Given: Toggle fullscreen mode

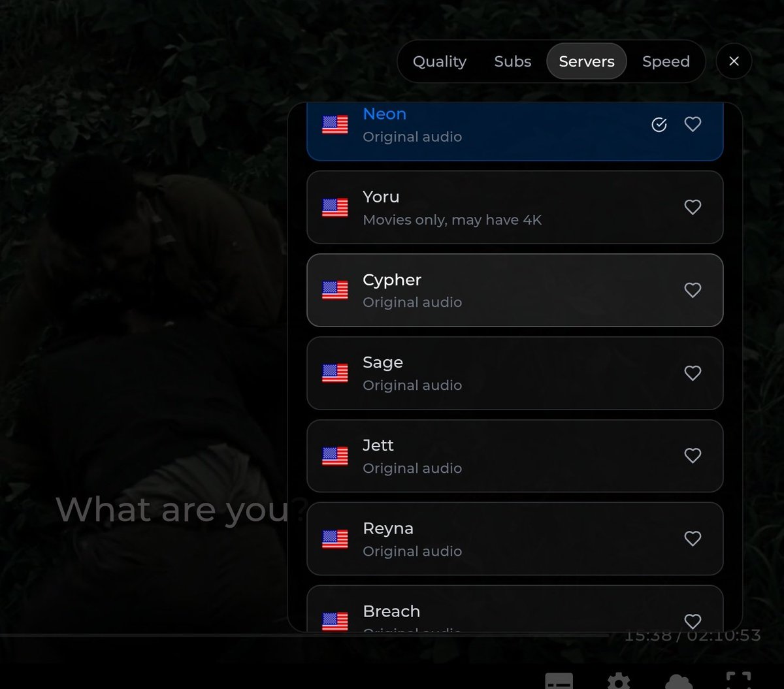Looking at the screenshot, I should click(738, 681).
